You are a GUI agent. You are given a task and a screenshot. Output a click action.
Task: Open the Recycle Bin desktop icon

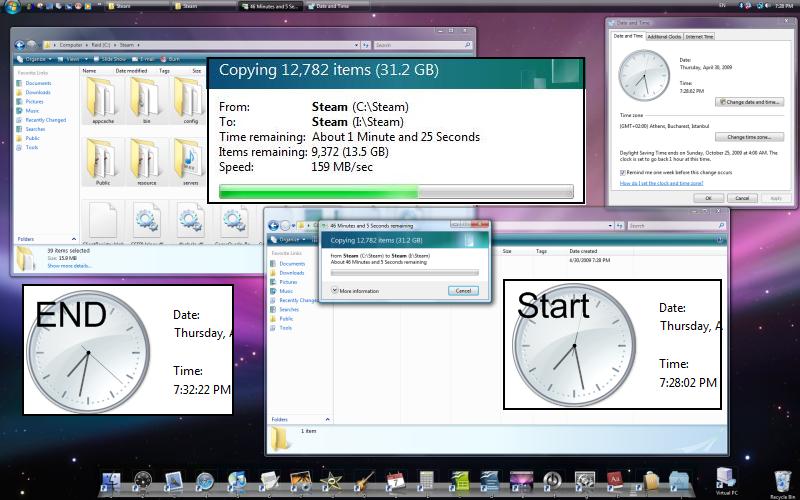pos(783,484)
